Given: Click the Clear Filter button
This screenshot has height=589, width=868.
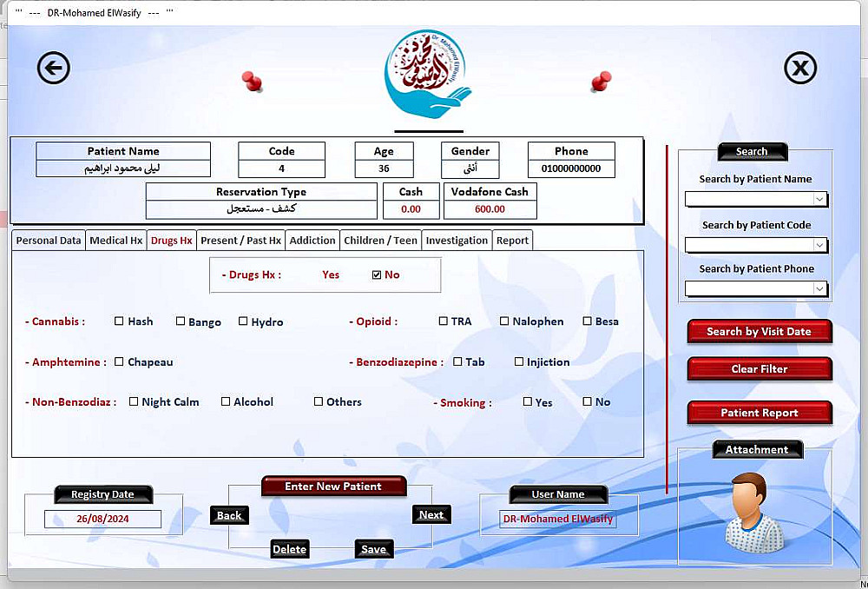Looking at the screenshot, I should pos(759,369).
